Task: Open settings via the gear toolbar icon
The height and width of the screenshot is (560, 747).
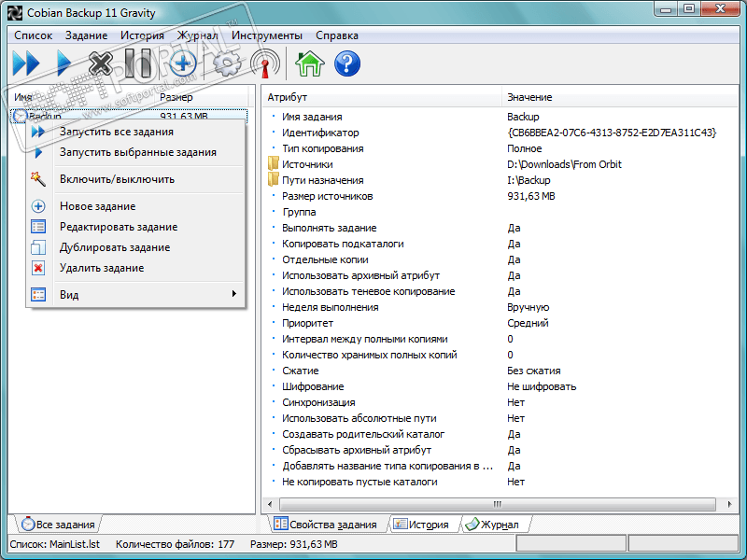Action: click(x=226, y=63)
